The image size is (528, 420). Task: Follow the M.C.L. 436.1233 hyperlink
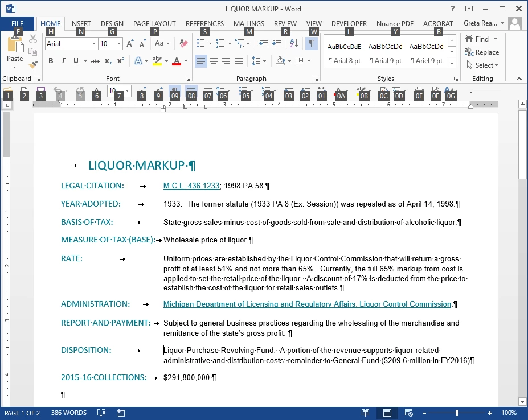[x=191, y=186]
